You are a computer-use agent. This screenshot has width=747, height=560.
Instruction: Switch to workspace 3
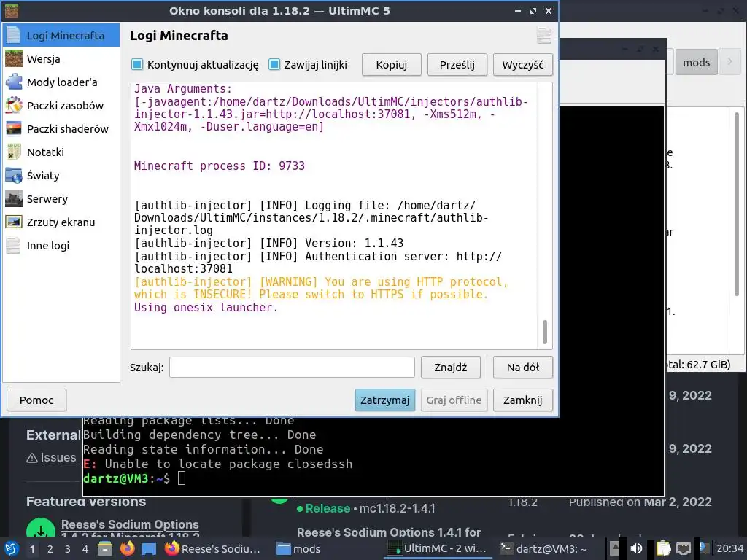(x=68, y=549)
